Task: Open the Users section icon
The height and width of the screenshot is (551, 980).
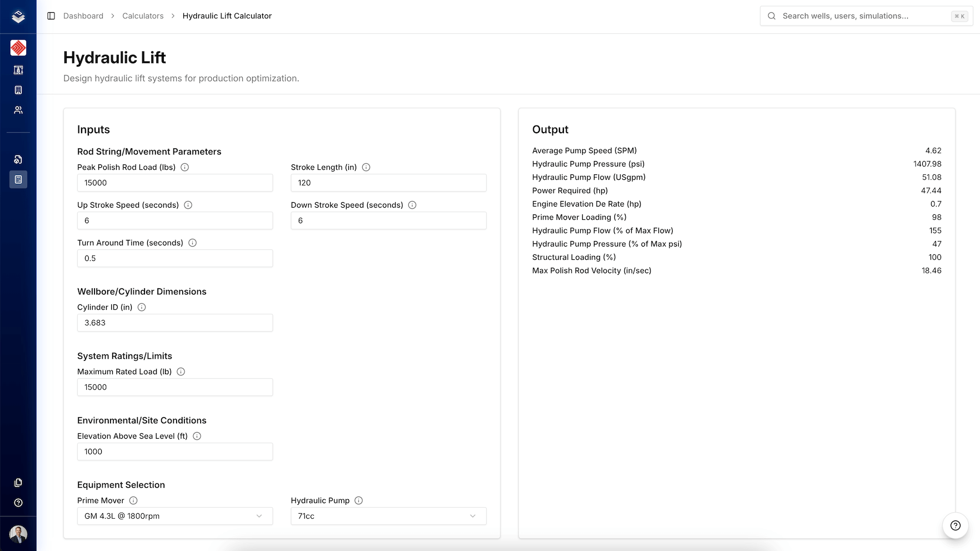Action: click(18, 110)
